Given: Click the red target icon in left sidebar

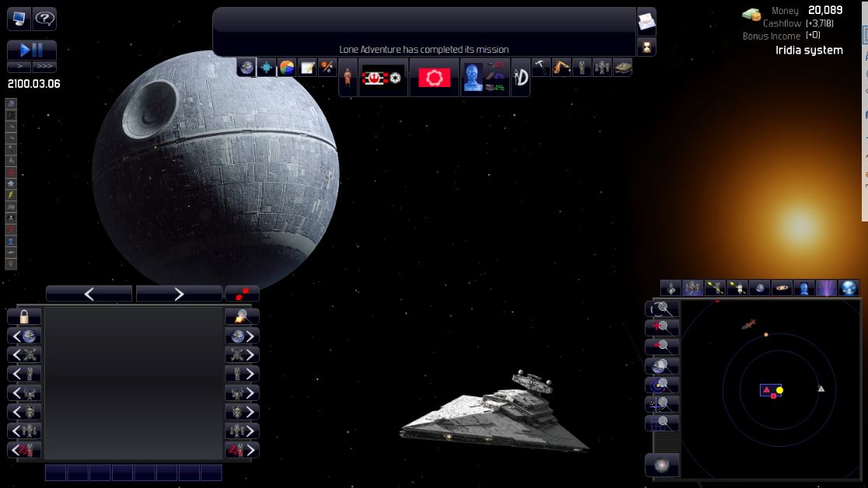Looking at the screenshot, I should (x=11, y=172).
